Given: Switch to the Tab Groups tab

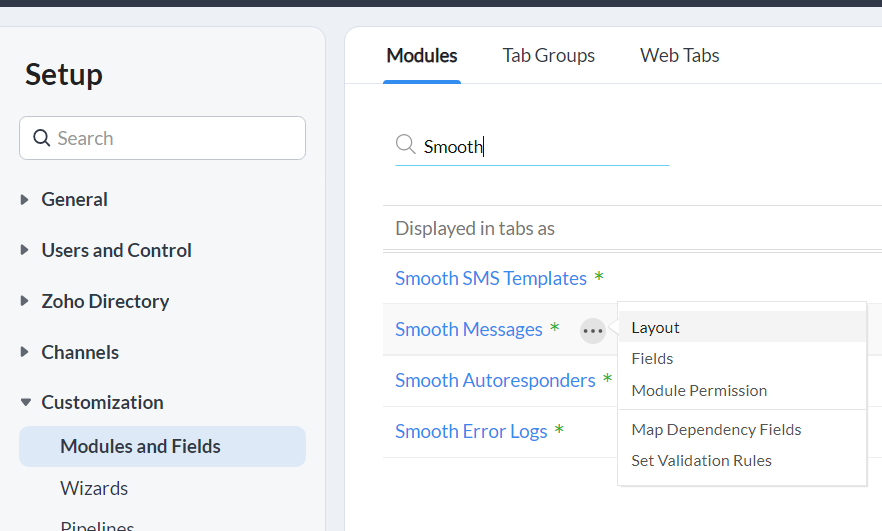Looking at the screenshot, I should pos(548,56).
